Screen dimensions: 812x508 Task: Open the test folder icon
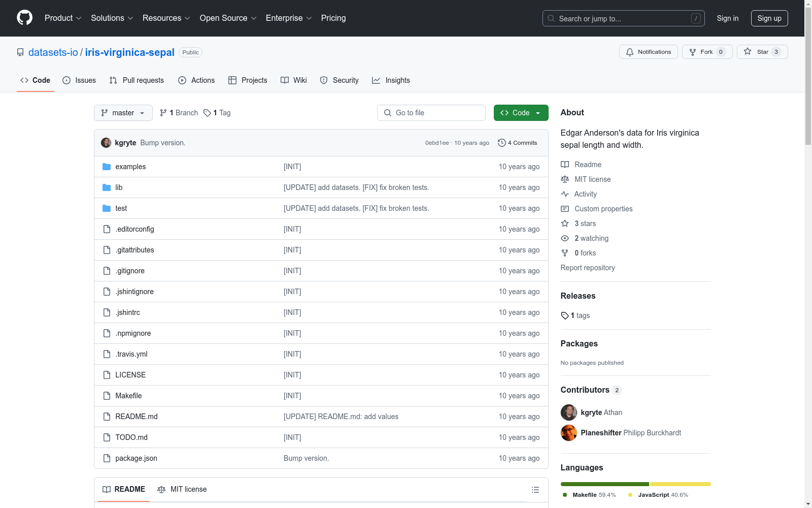click(x=107, y=208)
